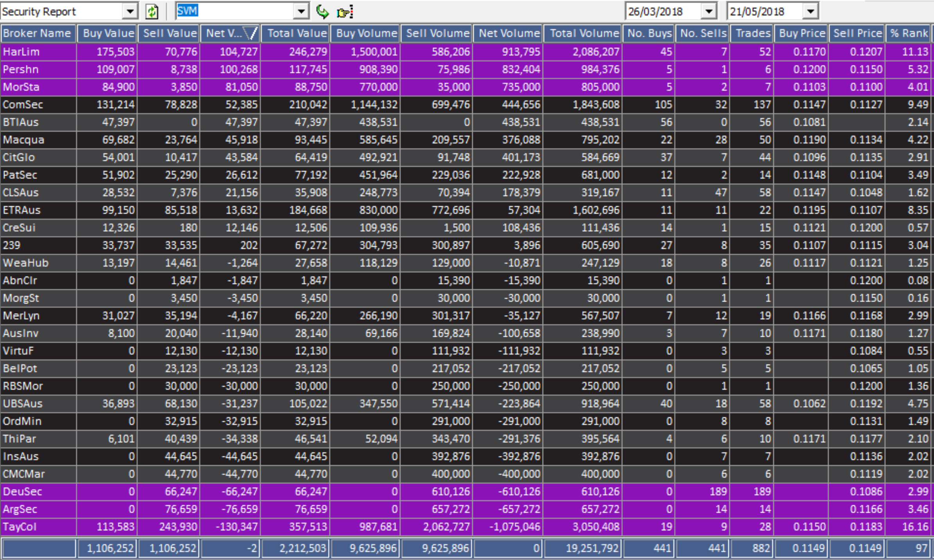Screen dimensions: 934x560
Task: Sort by the No. Buys column header
Action: pyautogui.click(x=649, y=33)
